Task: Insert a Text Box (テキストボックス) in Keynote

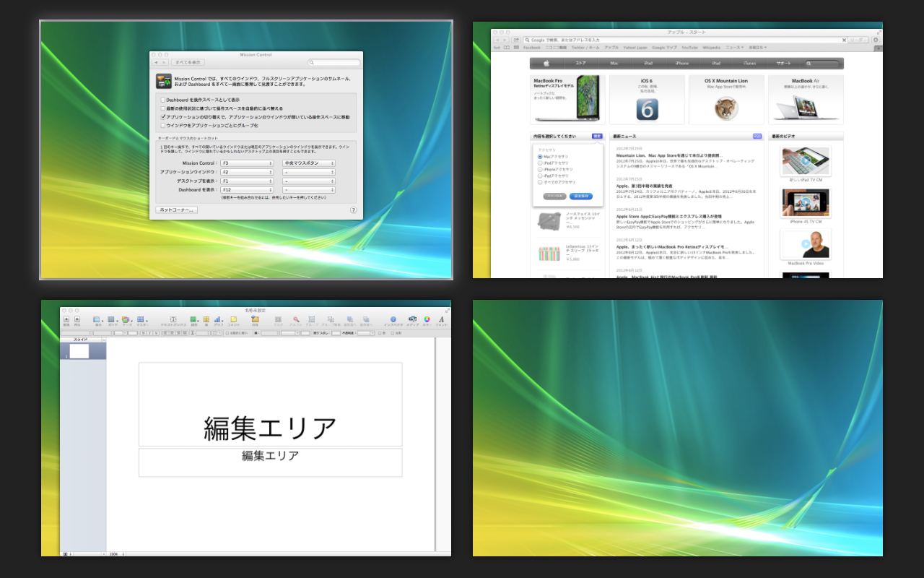Action: pyautogui.click(x=173, y=319)
